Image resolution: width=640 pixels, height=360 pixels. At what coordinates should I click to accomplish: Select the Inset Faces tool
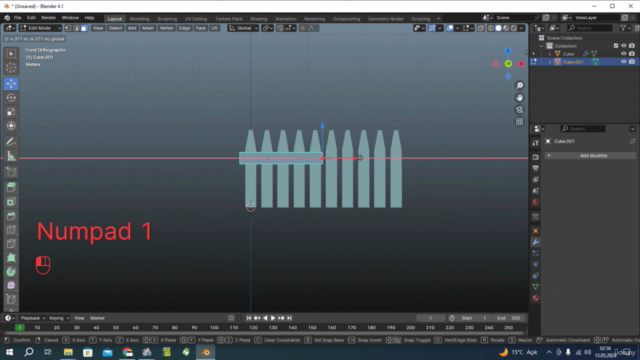click(11, 202)
